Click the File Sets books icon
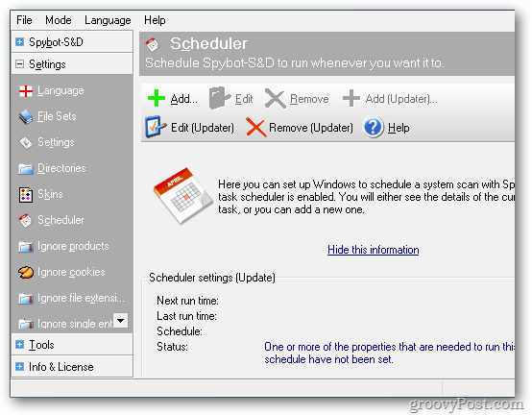Screen dimensions: 532x415 (26, 117)
